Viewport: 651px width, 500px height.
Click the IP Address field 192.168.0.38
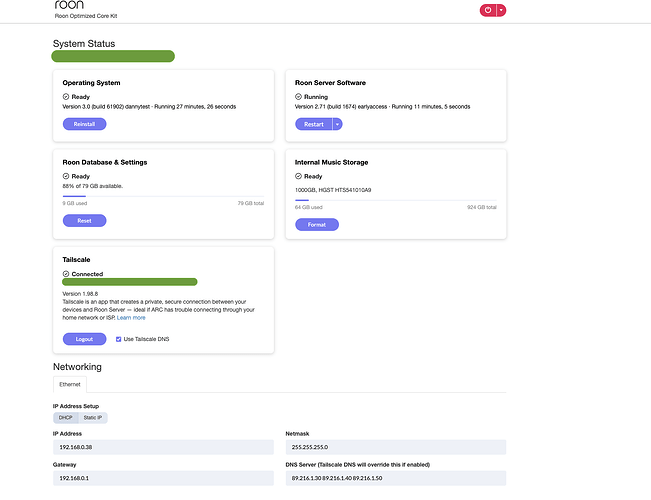click(163, 447)
